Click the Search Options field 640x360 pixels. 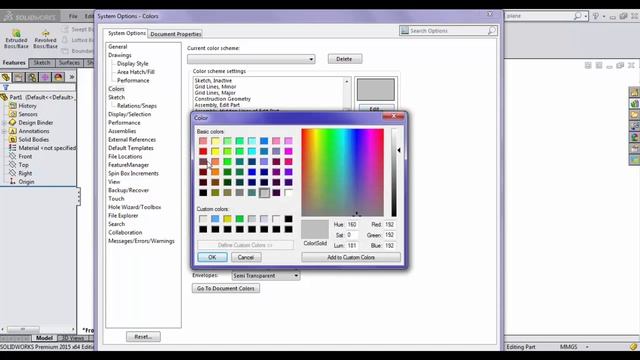(x=448, y=31)
